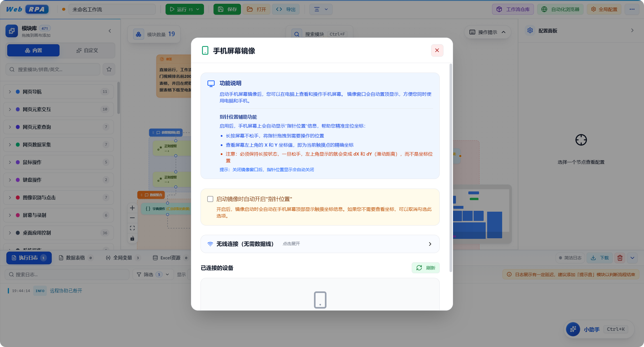Image resolution: width=644 pixels, height=347 pixels.
Task: Click 搜索模块 magnifier icon on canvas
Action: [297, 34]
